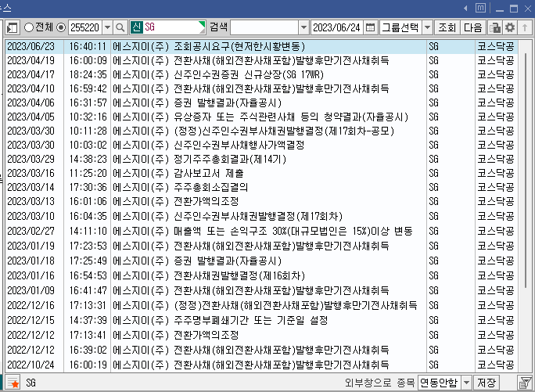Select the 2022/10/24 만기전사채취득 row

click(261, 365)
